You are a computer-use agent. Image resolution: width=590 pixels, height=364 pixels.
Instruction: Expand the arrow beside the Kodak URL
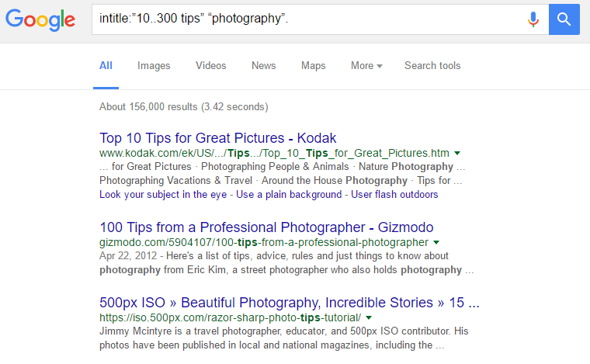pyautogui.click(x=457, y=154)
